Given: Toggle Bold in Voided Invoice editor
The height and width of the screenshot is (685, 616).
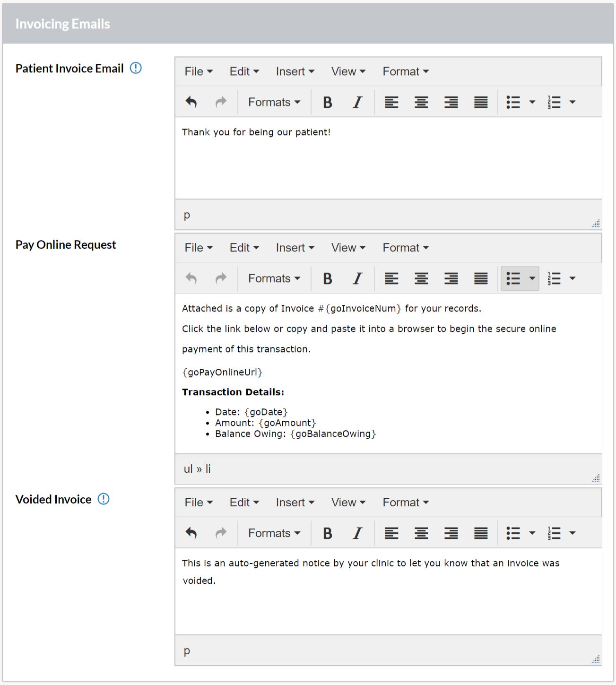Looking at the screenshot, I should [x=327, y=533].
